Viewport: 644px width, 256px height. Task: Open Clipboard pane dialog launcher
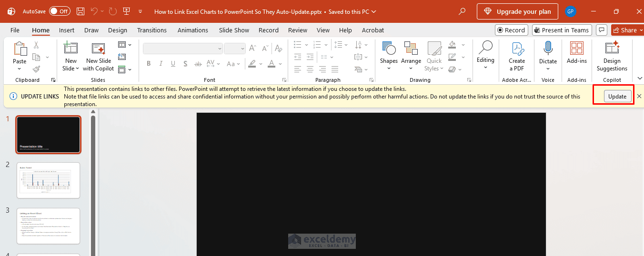tap(53, 80)
